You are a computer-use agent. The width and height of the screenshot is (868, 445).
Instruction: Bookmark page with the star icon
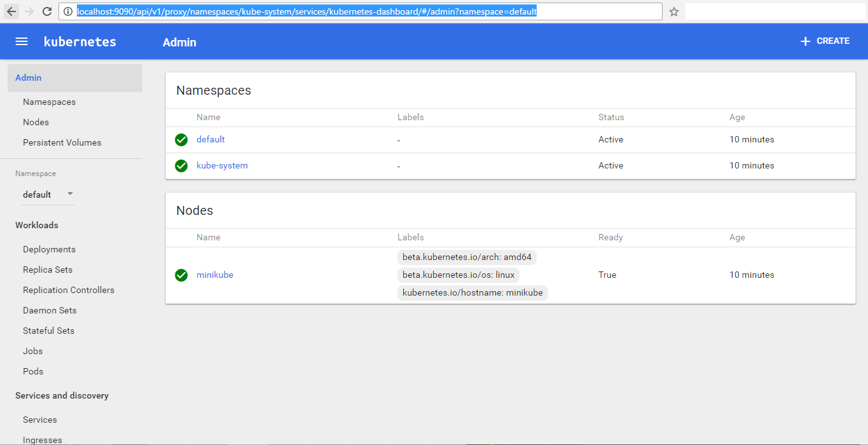[674, 11]
